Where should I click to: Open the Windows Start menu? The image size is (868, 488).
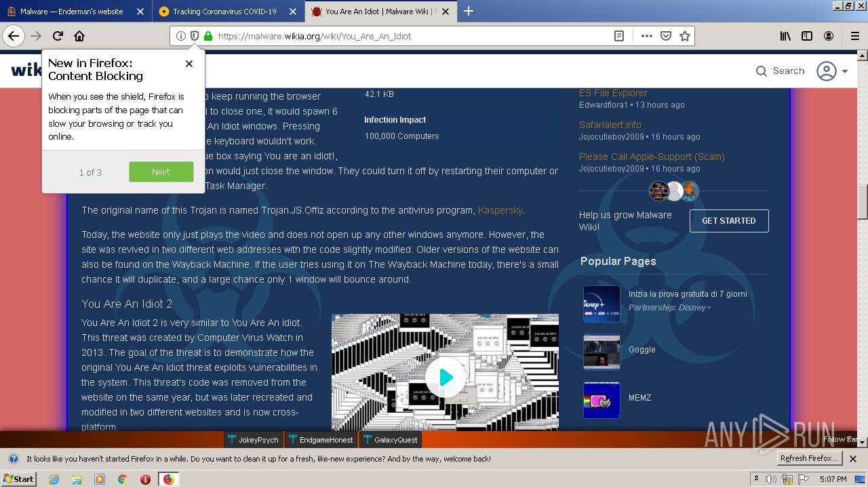[19, 479]
